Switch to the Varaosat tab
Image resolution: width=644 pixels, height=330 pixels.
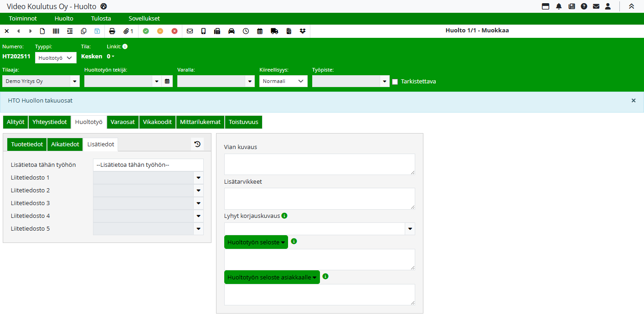point(123,122)
